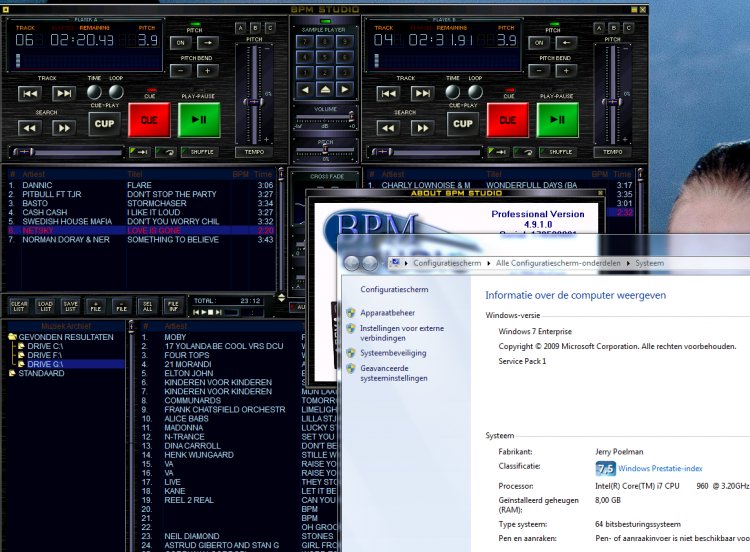The image size is (750, 552).
Task: Turn the Time knob on Player A
Action: [94, 92]
